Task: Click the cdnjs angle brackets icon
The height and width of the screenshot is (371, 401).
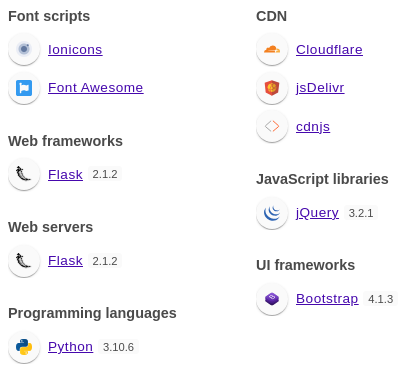Action: [272, 127]
